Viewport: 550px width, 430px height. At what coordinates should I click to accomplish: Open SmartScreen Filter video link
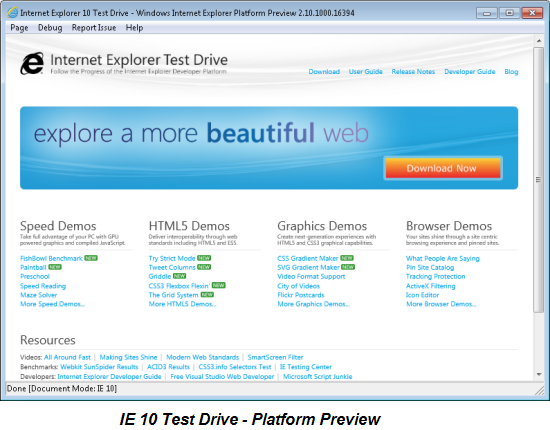click(275, 357)
